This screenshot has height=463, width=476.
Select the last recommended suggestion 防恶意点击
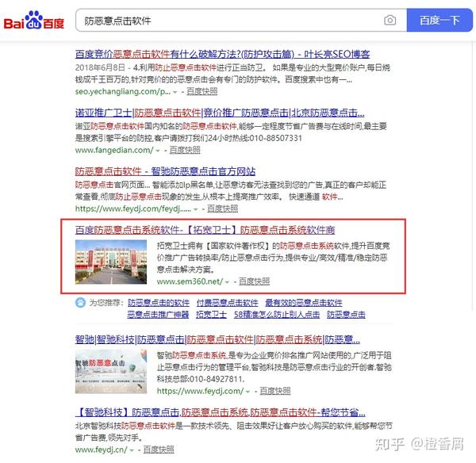[x=346, y=315]
